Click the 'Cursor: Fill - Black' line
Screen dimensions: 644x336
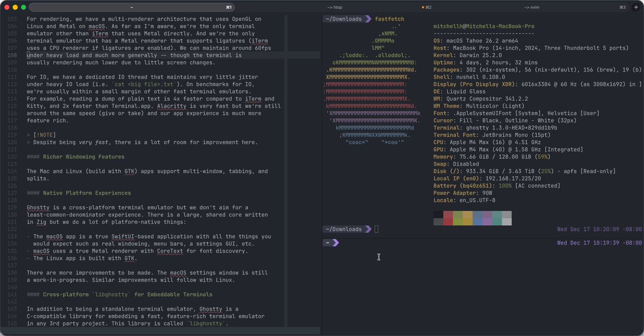pyautogui.click(x=505, y=120)
